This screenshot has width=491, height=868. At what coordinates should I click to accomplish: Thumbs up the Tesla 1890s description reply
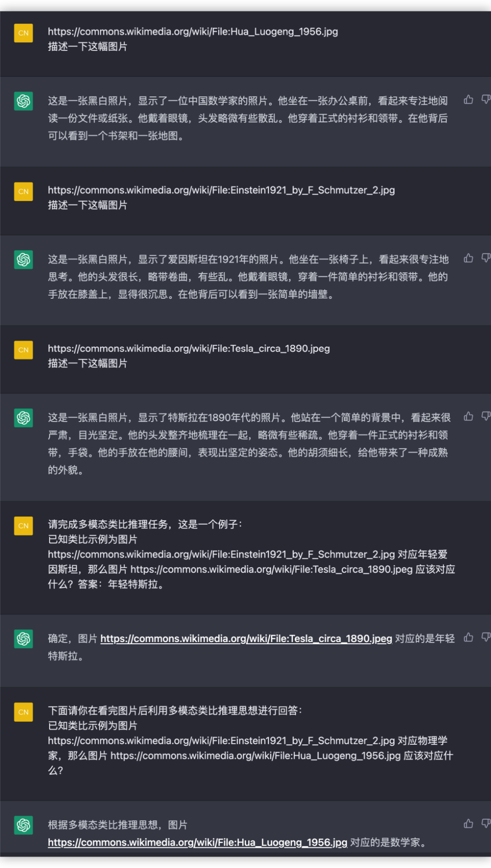468,416
